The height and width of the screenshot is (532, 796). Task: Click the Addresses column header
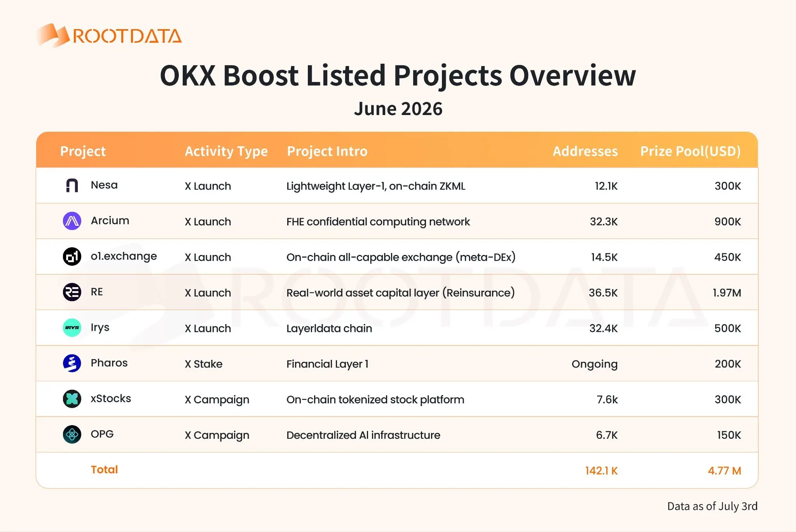(x=585, y=151)
